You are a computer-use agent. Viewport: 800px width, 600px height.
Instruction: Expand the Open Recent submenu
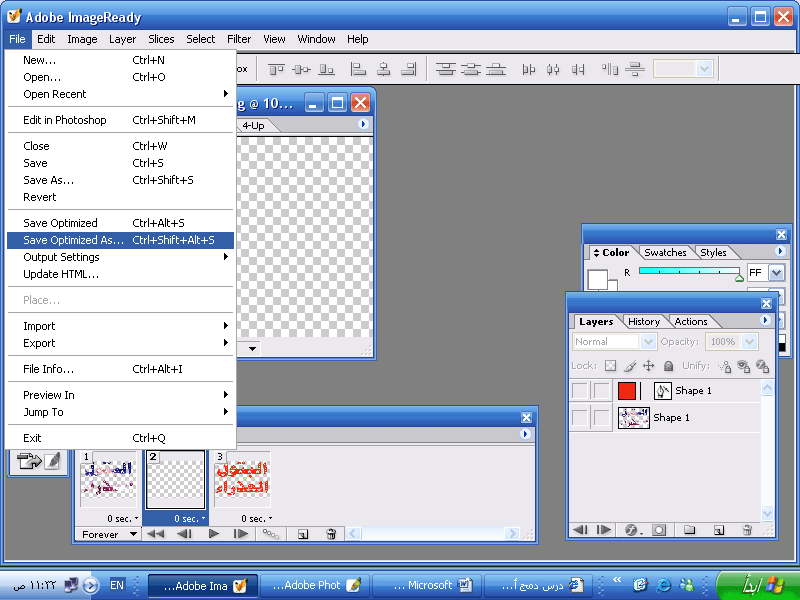(120, 94)
